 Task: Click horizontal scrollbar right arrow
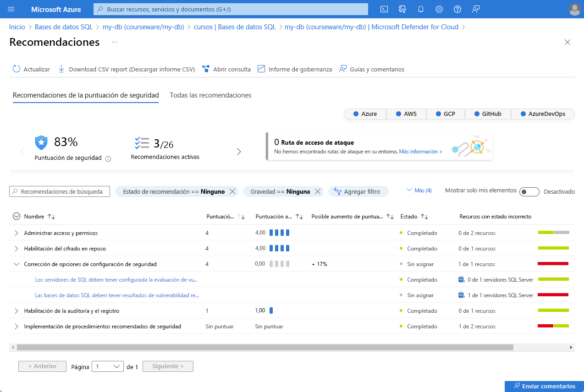click(x=571, y=348)
